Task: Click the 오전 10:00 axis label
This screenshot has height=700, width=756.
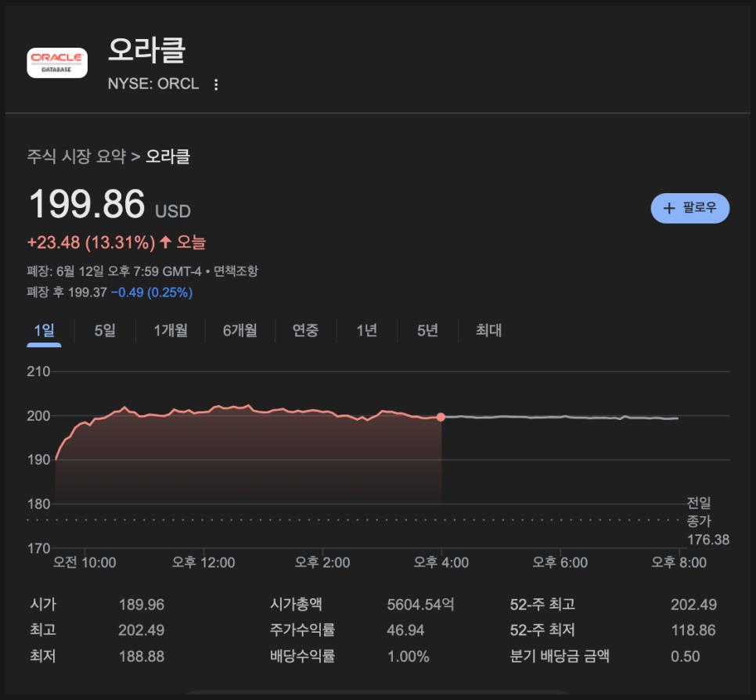Action: 85,562
